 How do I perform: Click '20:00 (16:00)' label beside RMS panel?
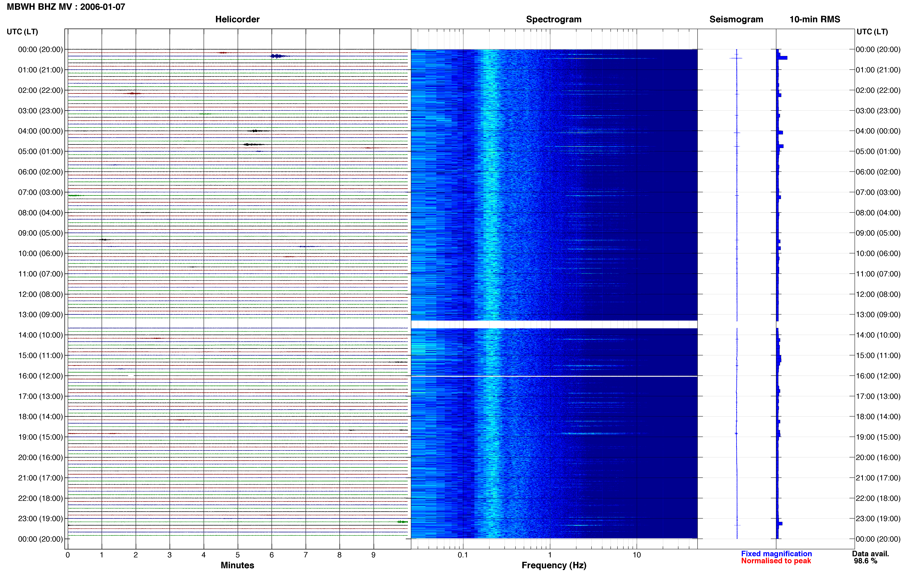pos(878,458)
